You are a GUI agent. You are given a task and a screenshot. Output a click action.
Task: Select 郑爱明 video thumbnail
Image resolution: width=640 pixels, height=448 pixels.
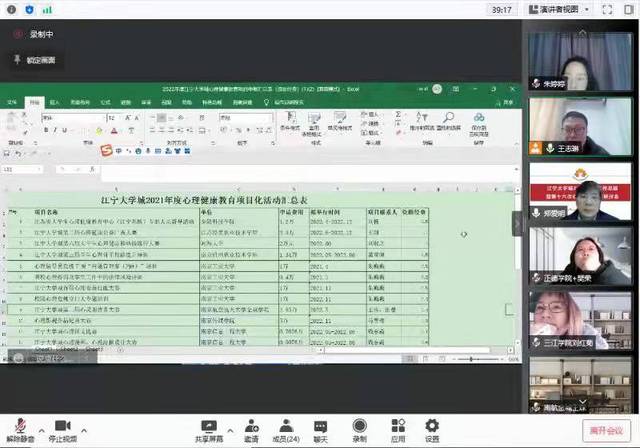coord(580,191)
